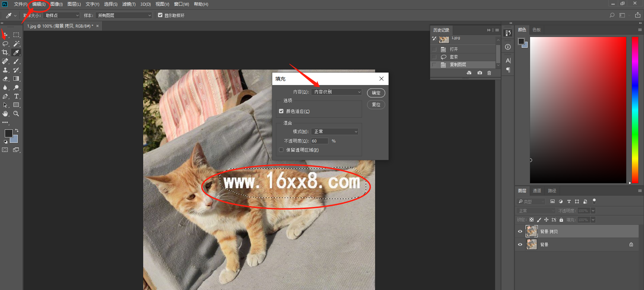The image size is (644, 290).
Task: Select the Healing Brush bandage tool
Action: pyautogui.click(x=5, y=61)
